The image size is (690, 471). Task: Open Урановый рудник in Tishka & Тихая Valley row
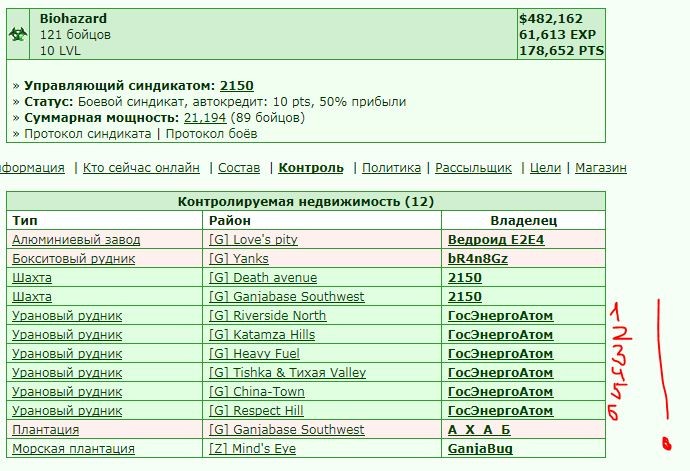[x=67, y=372]
